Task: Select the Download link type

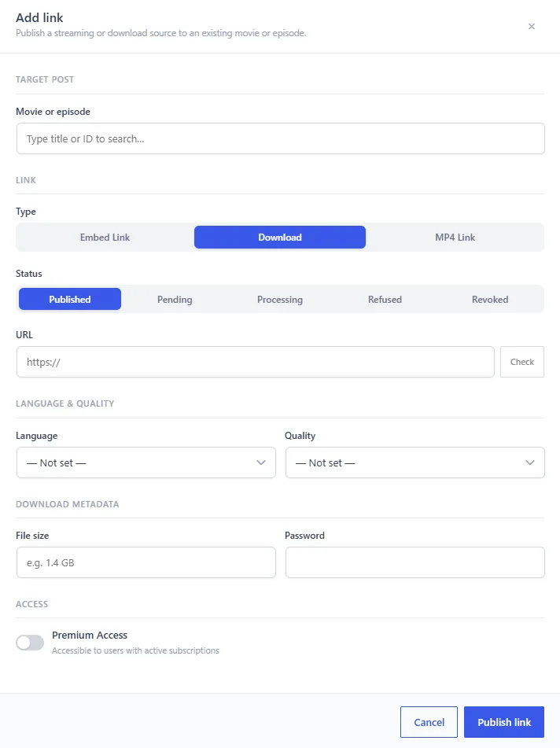Action: (x=280, y=237)
